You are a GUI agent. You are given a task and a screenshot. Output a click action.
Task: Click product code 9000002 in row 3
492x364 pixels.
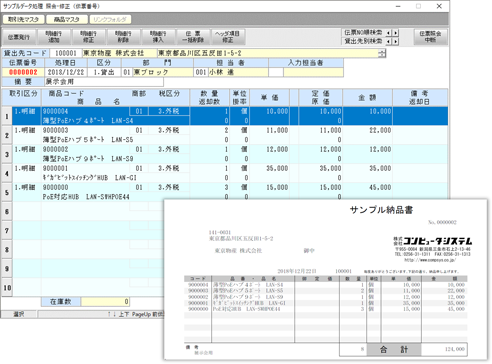tap(55, 149)
